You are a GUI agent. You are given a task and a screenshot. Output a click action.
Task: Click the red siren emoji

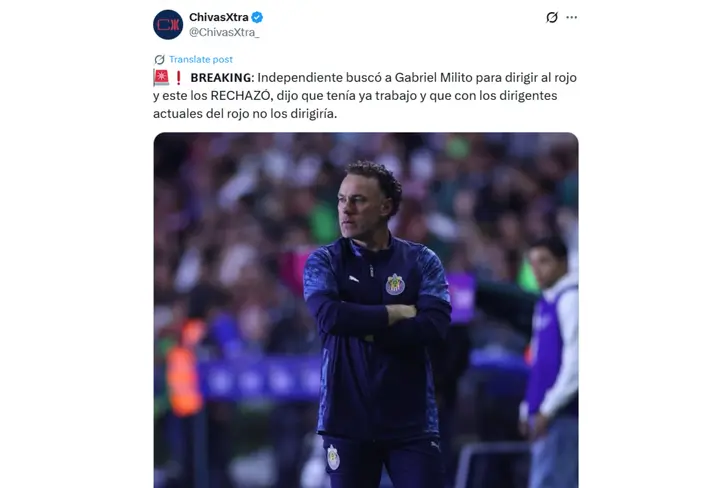tap(161, 78)
